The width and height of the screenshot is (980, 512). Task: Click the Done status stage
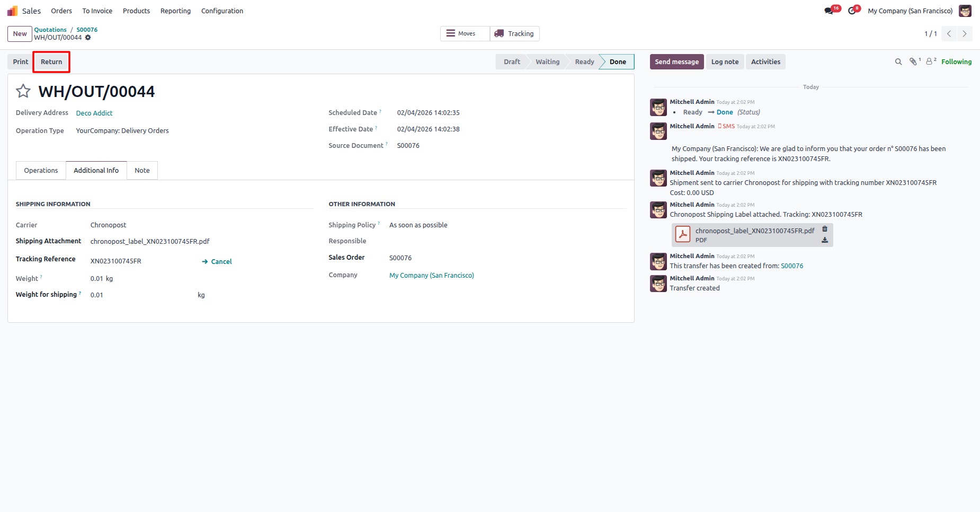point(618,62)
